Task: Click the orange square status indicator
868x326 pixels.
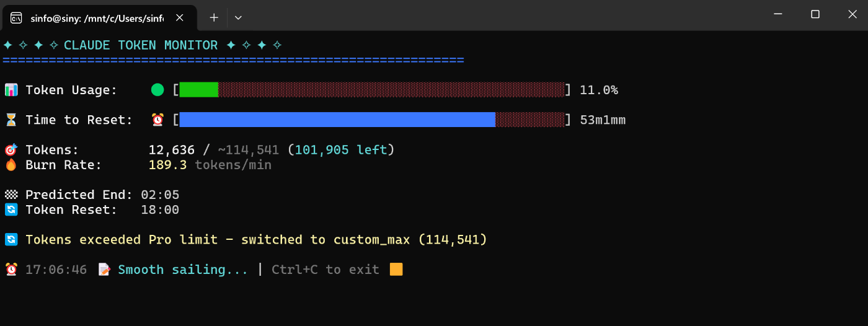Action: pos(396,270)
